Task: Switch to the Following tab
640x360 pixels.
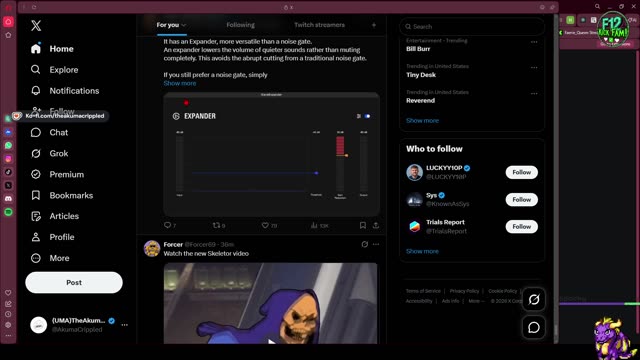Action: click(240, 25)
